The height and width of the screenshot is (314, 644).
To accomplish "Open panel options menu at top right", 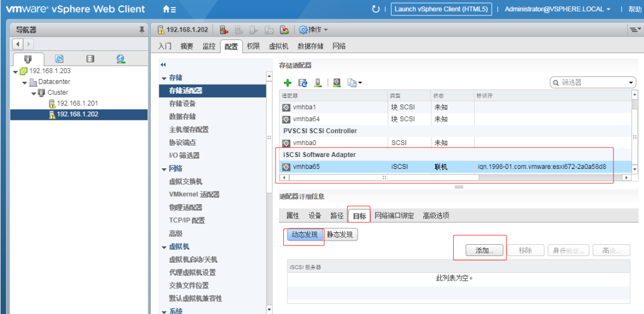I will (x=635, y=30).
